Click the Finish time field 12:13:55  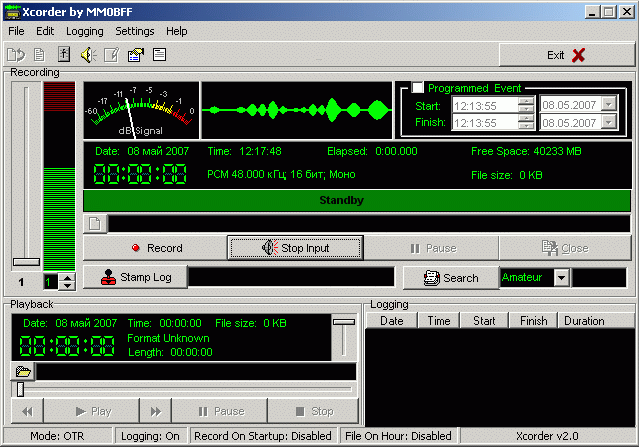[485, 122]
